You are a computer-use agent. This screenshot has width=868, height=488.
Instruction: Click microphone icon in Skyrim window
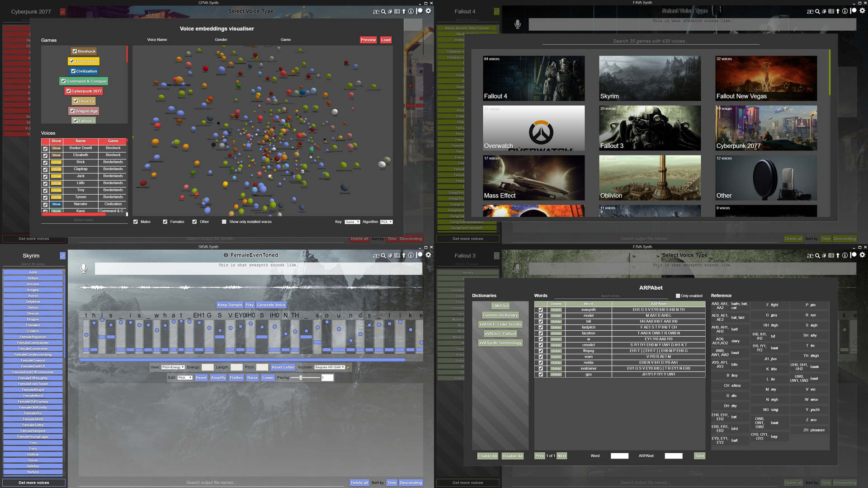[84, 268]
